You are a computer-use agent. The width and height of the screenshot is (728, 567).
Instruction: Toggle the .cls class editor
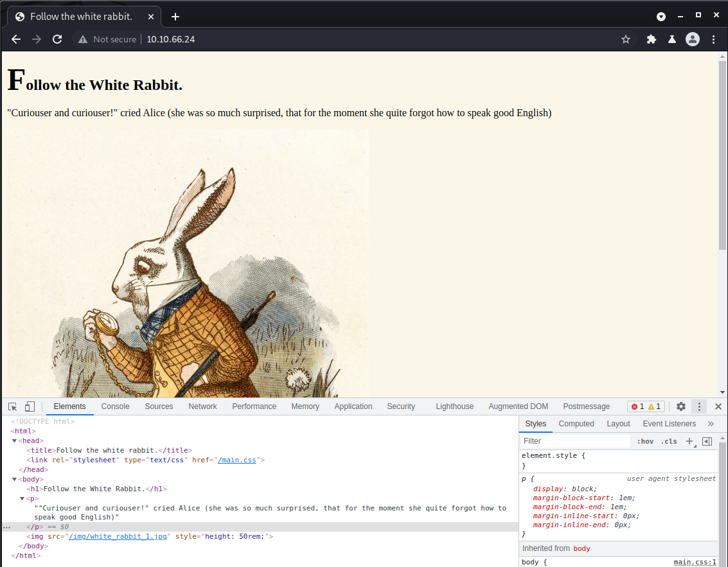pos(669,441)
